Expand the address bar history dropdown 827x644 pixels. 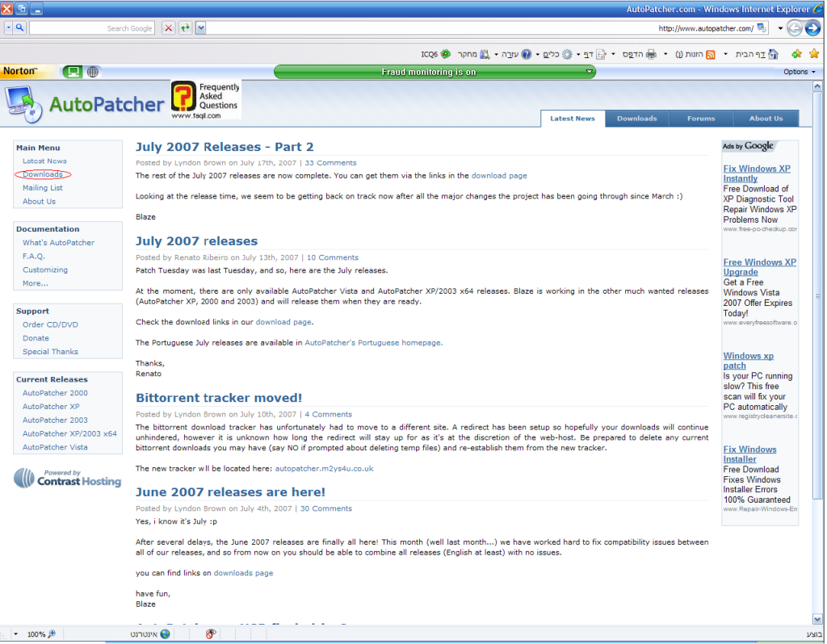pyautogui.click(x=200, y=28)
